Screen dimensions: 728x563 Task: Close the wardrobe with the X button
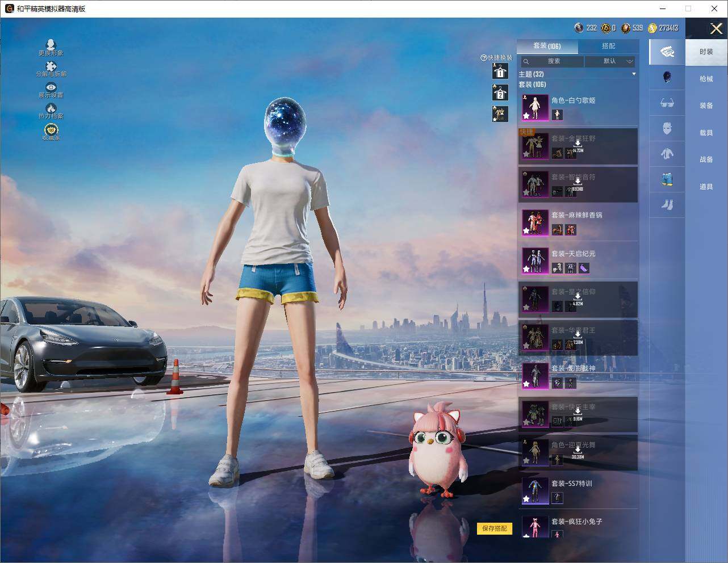pyautogui.click(x=716, y=28)
